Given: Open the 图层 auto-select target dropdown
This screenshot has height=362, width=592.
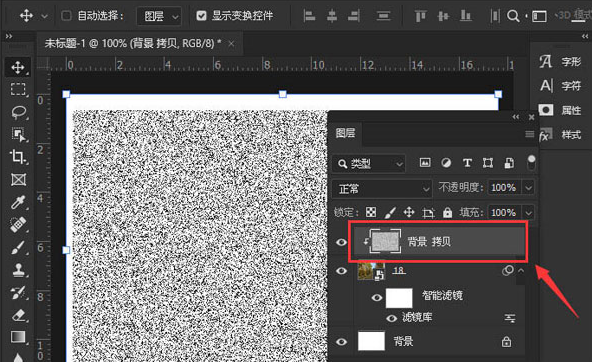Looking at the screenshot, I should coord(159,16).
